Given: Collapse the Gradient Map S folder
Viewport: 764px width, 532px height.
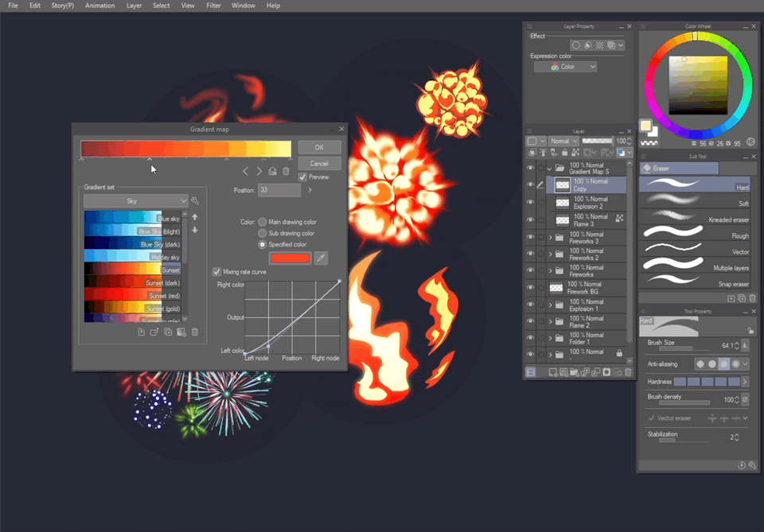Looking at the screenshot, I should (x=550, y=169).
